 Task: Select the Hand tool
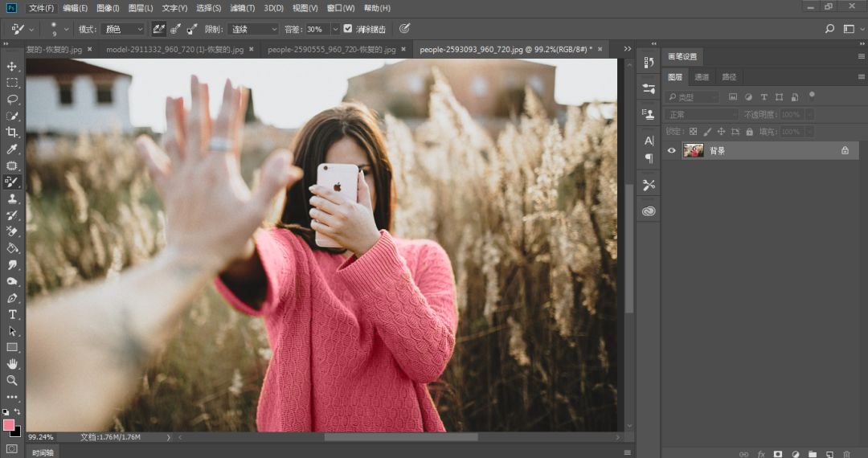point(12,364)
